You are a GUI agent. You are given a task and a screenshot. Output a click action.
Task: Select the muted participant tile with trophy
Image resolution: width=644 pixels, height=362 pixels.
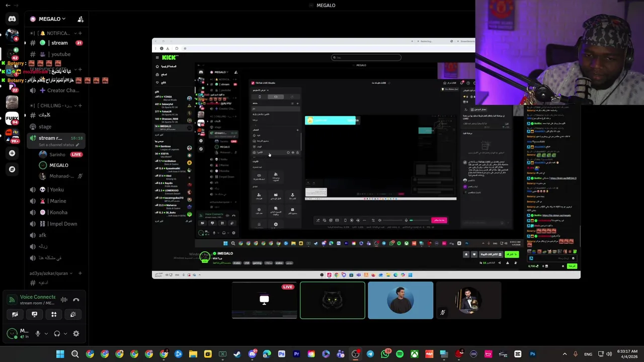pyautogui.click(x=468, y=300)
